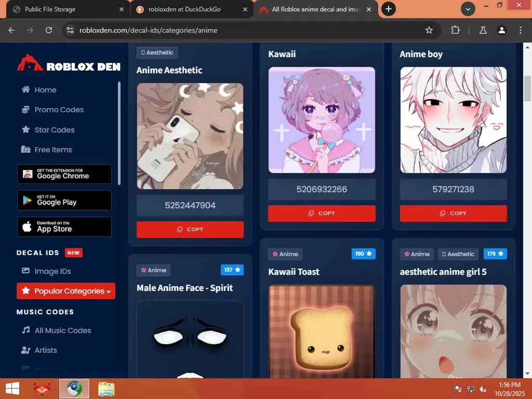
Task: Click Anime tag on aesthetic anime girl 5
Action: (417, 254)
